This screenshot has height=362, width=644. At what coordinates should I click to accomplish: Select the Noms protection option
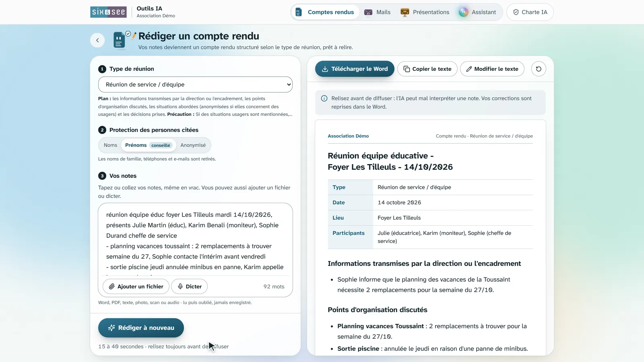(x=110, y=145)
